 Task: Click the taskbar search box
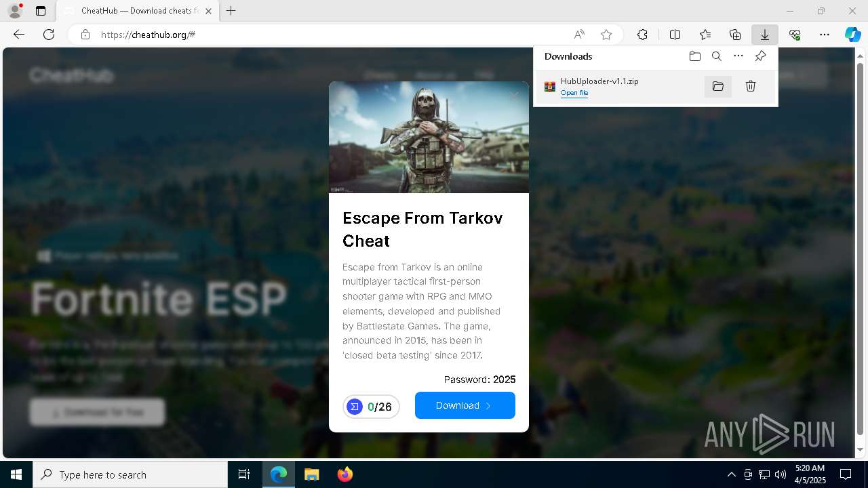click(x=130, y=474)
